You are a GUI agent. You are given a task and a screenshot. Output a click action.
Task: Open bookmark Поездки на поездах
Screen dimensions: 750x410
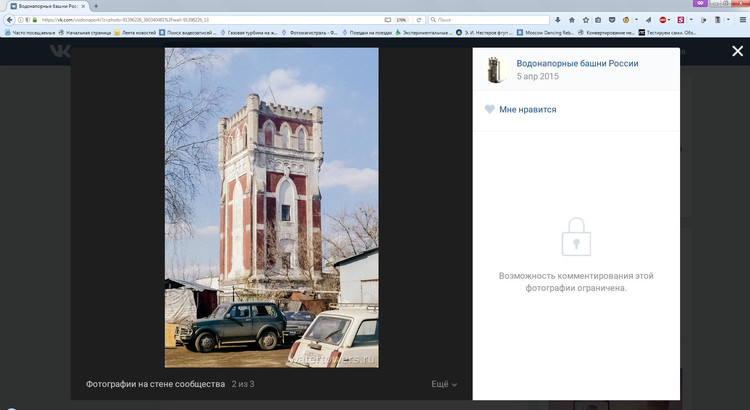tap(367, 33)
